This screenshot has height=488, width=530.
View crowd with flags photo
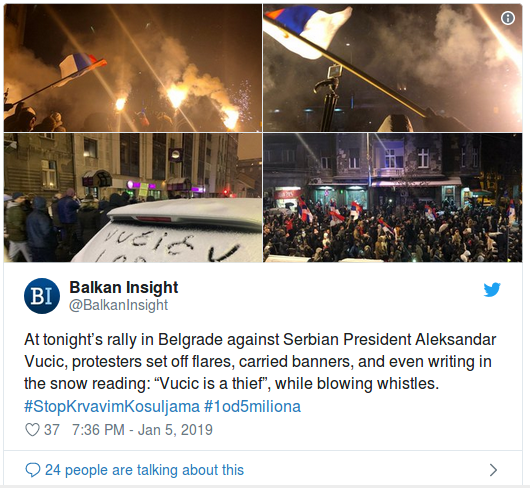click(392, 198)
